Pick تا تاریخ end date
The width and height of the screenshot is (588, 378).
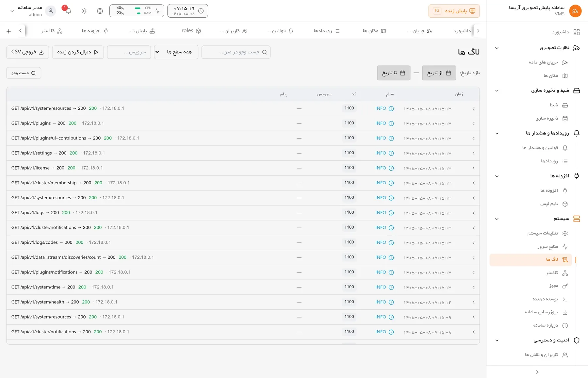coord(394,73)
